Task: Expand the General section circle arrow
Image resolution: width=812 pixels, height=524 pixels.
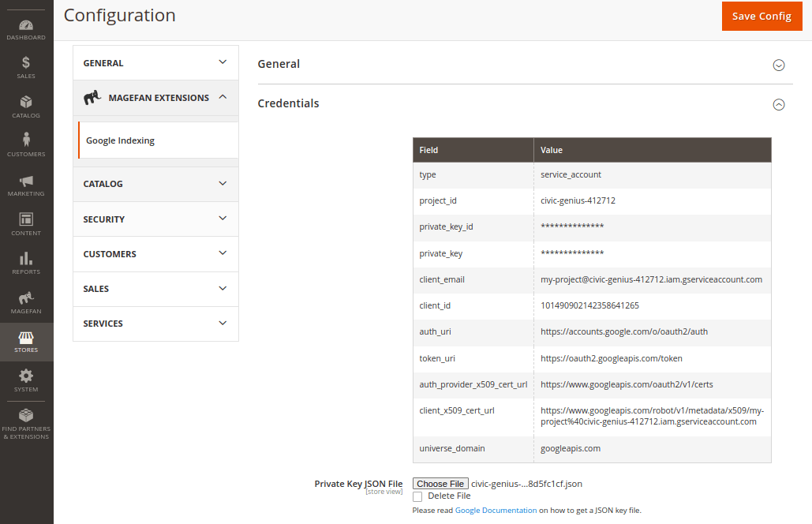Action: (778, 65)
